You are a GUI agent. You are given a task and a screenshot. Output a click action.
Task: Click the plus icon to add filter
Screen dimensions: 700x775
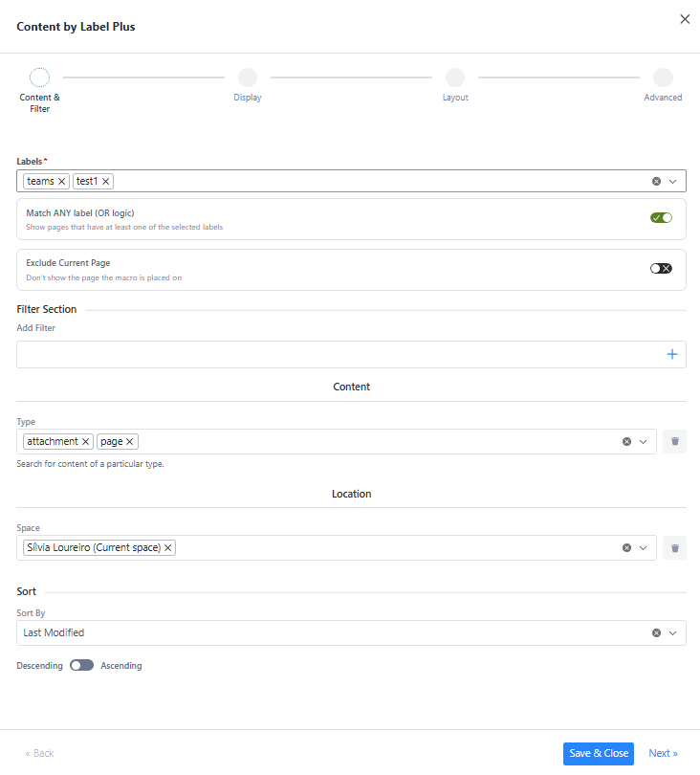(672, 354)
